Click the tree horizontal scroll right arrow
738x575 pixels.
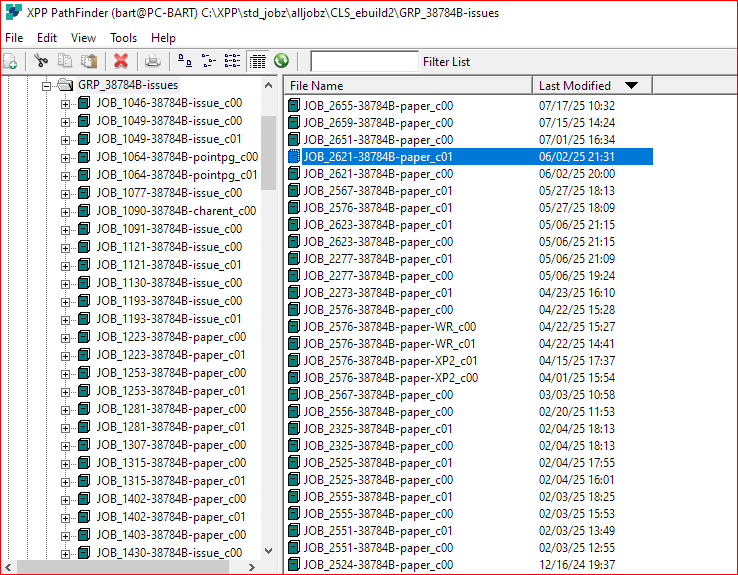pyautogui.click(x=252, y=567)
